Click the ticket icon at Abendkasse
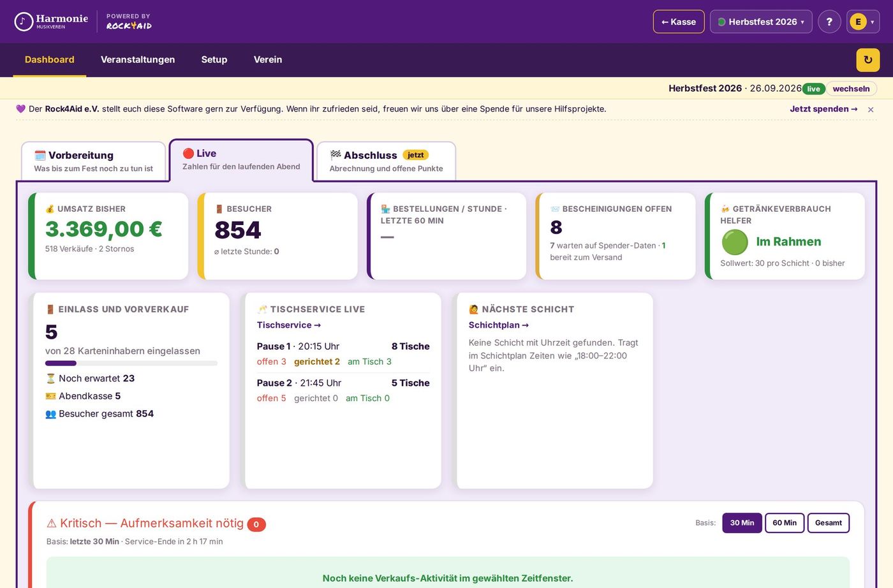The image size is (893, 588). pyautogui.click(x=50, y=396)
